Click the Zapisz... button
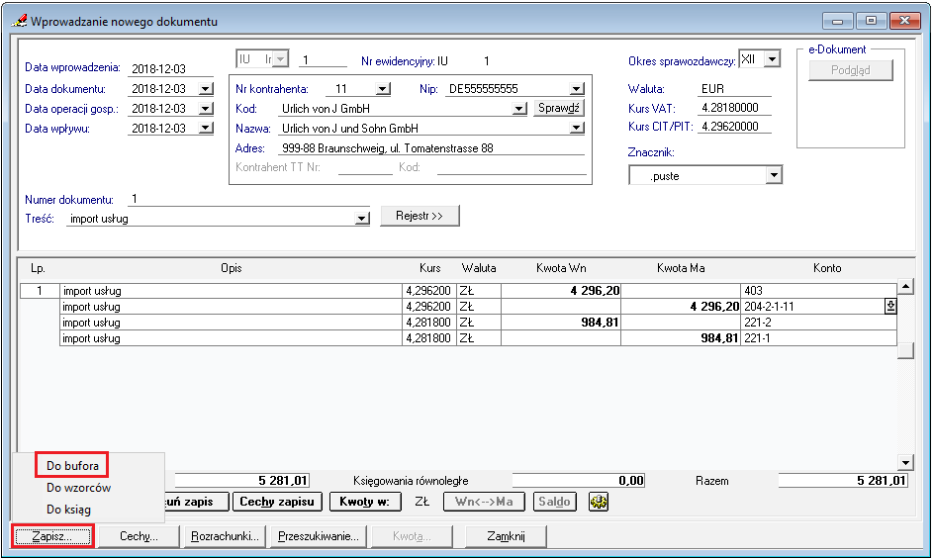This screenshot has width=934, height=560. (52, 536)
